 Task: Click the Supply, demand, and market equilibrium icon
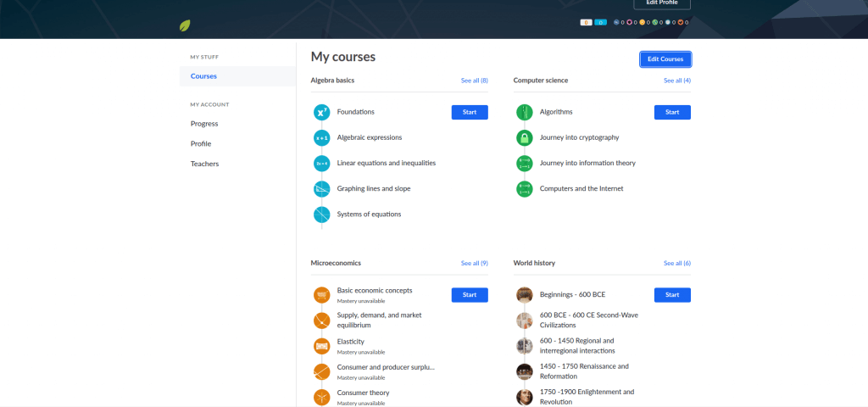(x=321, y=321)
